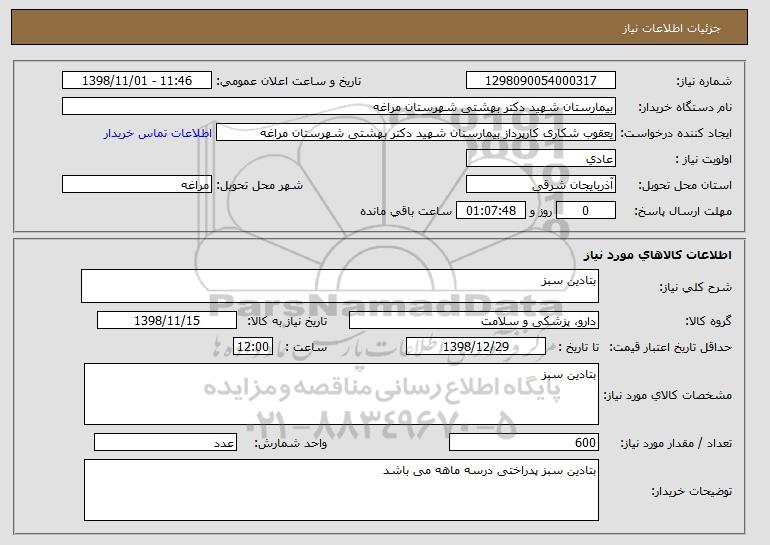Click the buyer description text area
The width and height of the screenshot is (770, 545).
tap(341, 490)
